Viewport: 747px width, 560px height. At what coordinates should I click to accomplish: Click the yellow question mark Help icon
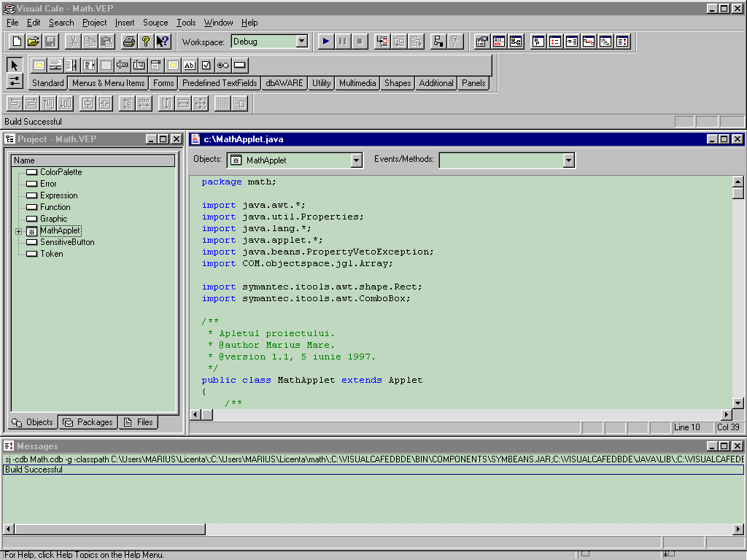[x=146, y=42]
